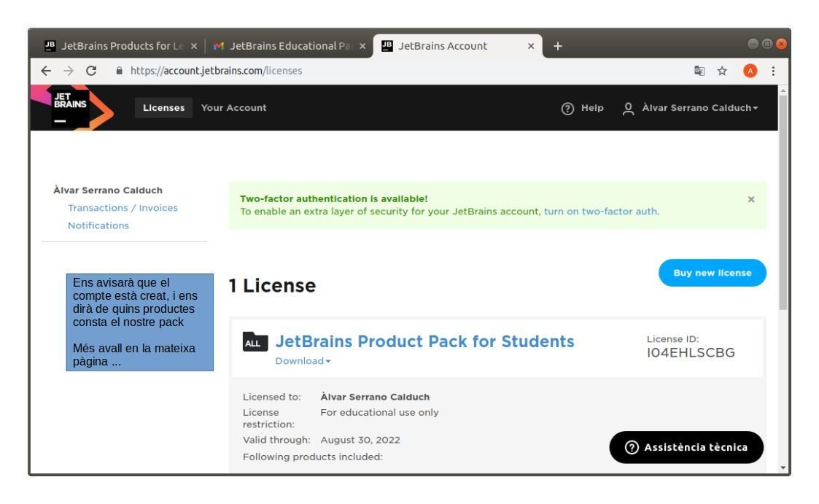Click the scrollbar down arrow
Screen dimensions: 819x504
click(x=783, y=468)
